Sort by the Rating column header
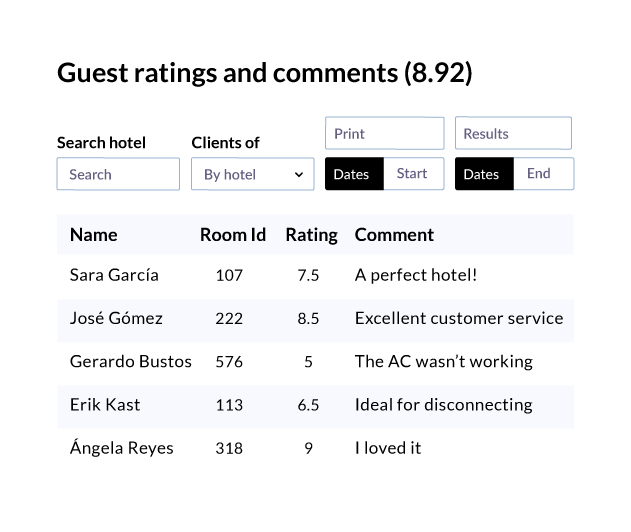This screenshot has width=631, height=532. (x=311, y=235)
